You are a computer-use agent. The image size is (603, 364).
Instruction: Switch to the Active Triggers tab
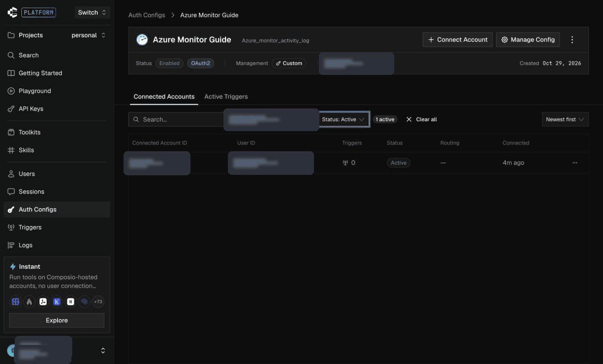click(x=226, y=97)
